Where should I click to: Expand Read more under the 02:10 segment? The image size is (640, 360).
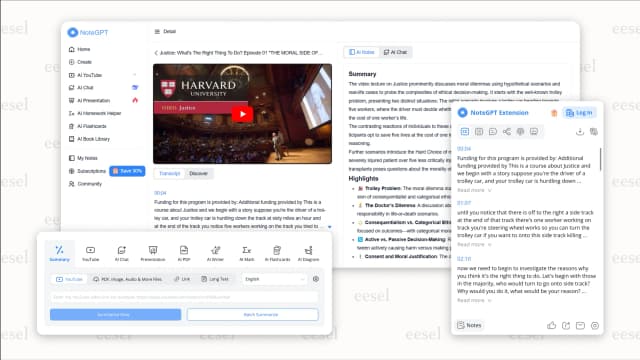(474, 300)
